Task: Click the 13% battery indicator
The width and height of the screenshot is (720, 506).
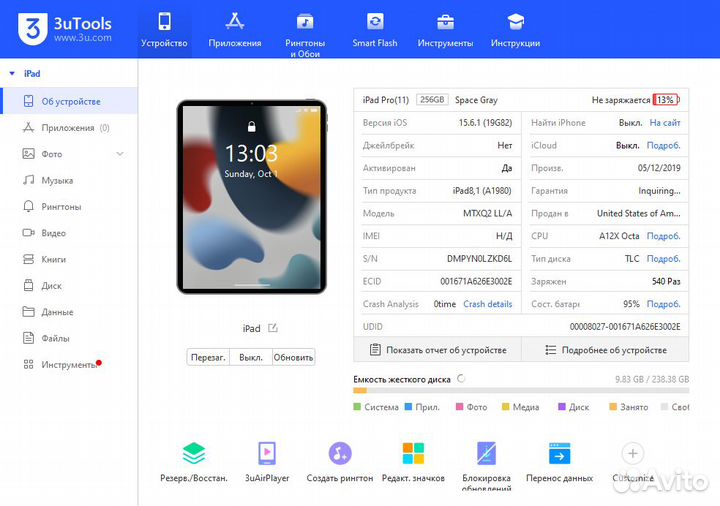Action: [665, 100]
